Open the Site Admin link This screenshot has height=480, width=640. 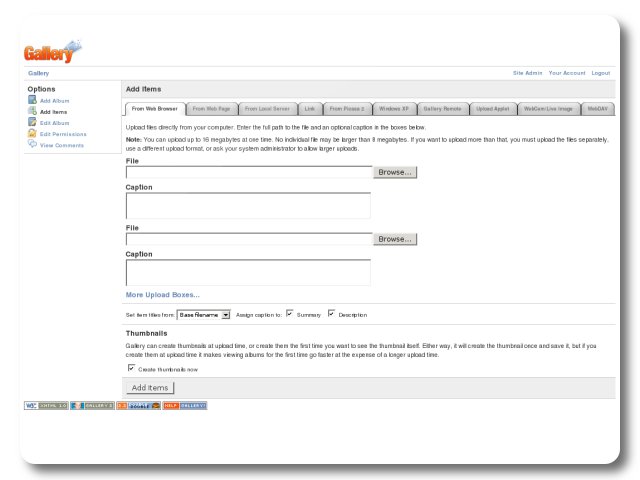(x=527, y=73)
